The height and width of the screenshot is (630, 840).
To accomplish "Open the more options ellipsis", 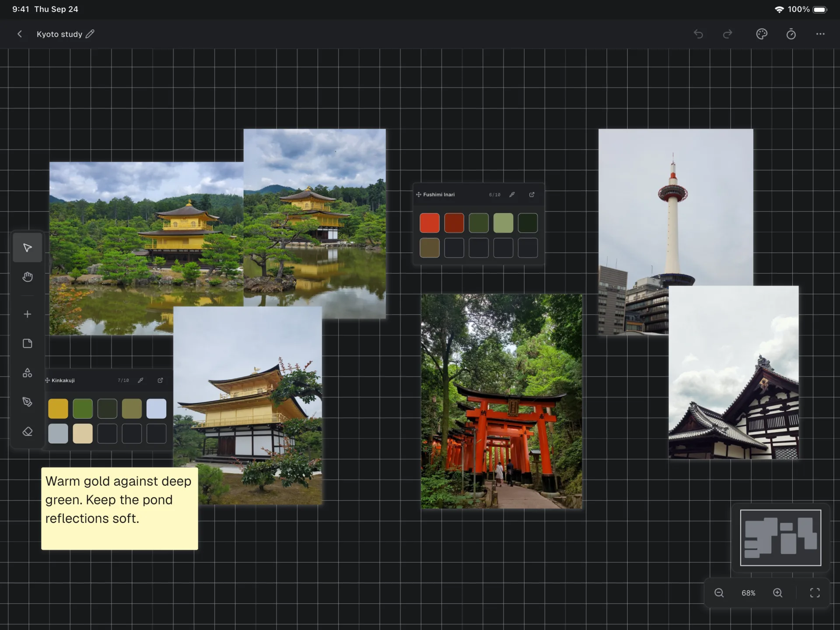I will pyautogui.click(x=820, y=34).
